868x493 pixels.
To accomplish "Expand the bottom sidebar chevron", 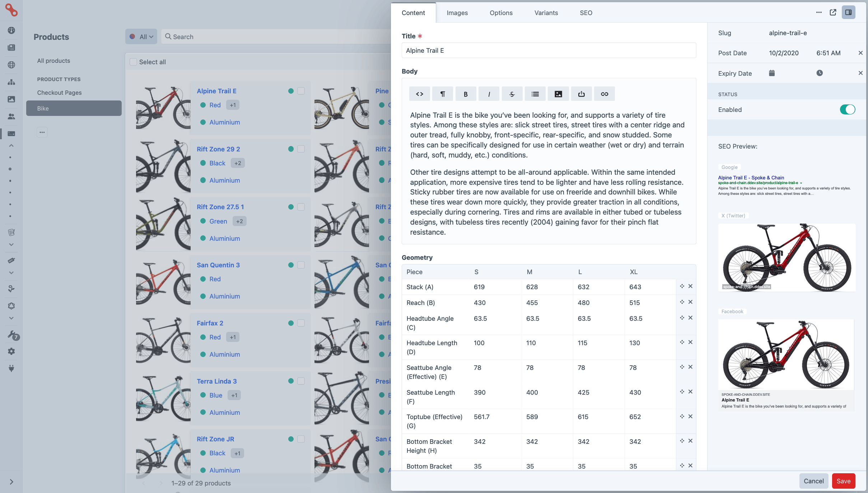I will [11, 482].
